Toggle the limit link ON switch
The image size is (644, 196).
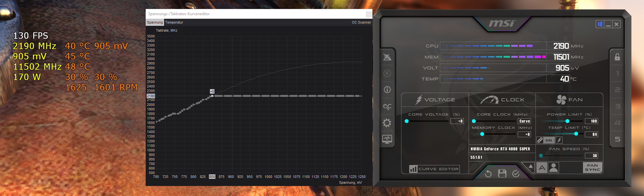[x=549, y=140]
